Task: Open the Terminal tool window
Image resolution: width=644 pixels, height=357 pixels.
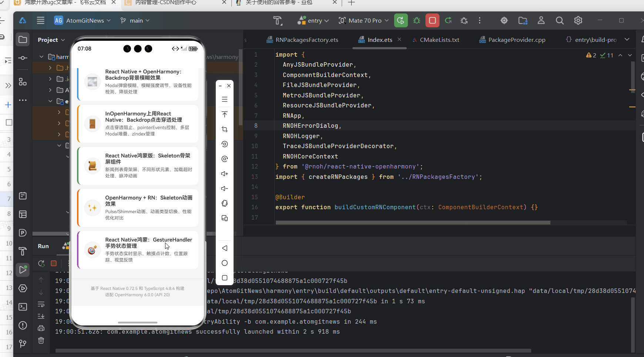Action: click(x=23, y=307)
